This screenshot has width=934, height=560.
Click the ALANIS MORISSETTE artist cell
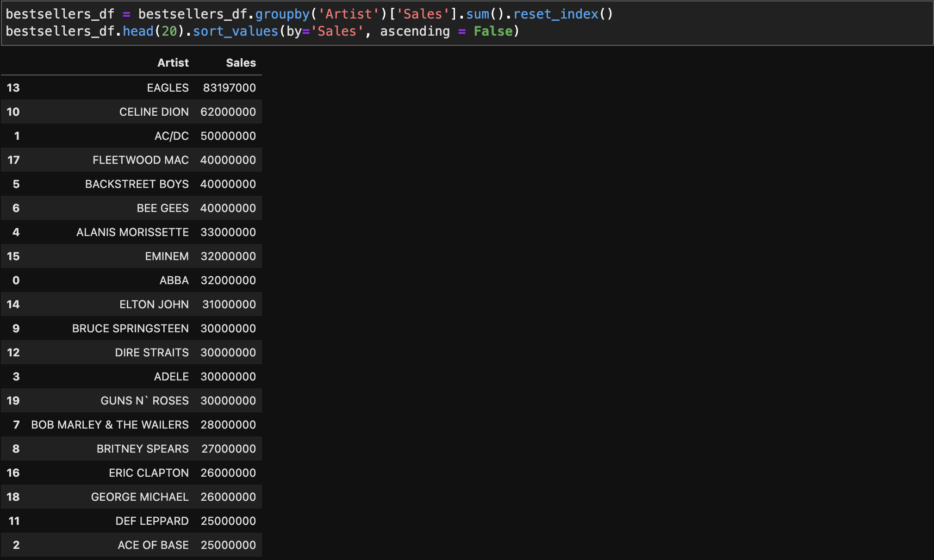pyautogui.click(x=132, y=232)
